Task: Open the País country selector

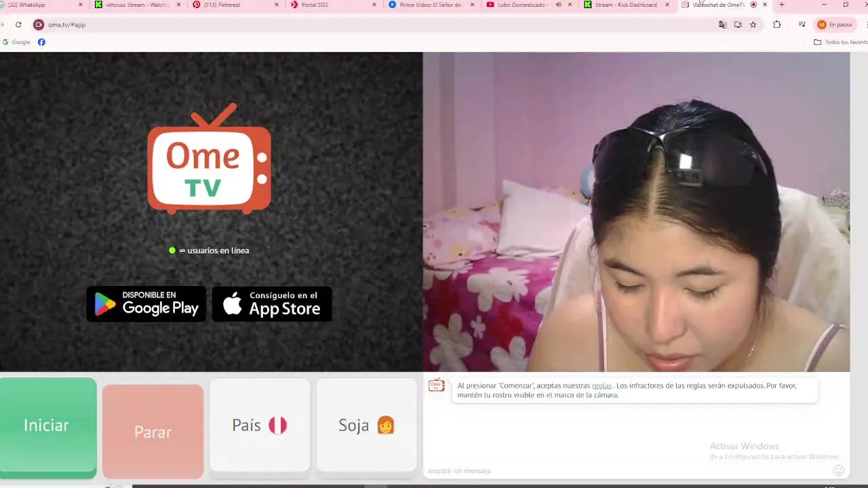Action: 260,425
